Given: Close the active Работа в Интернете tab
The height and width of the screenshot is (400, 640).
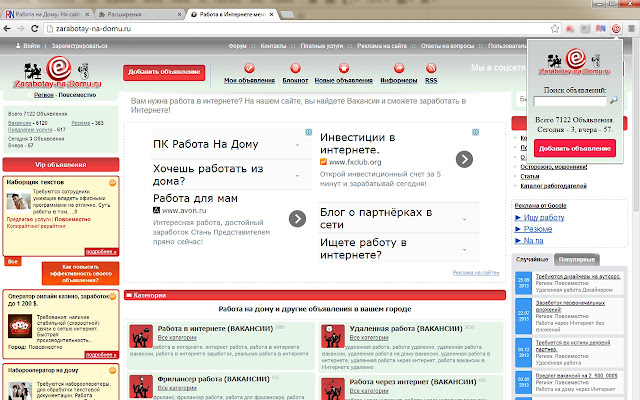Looking at the screenshot, I should click(x=271, y=14).
